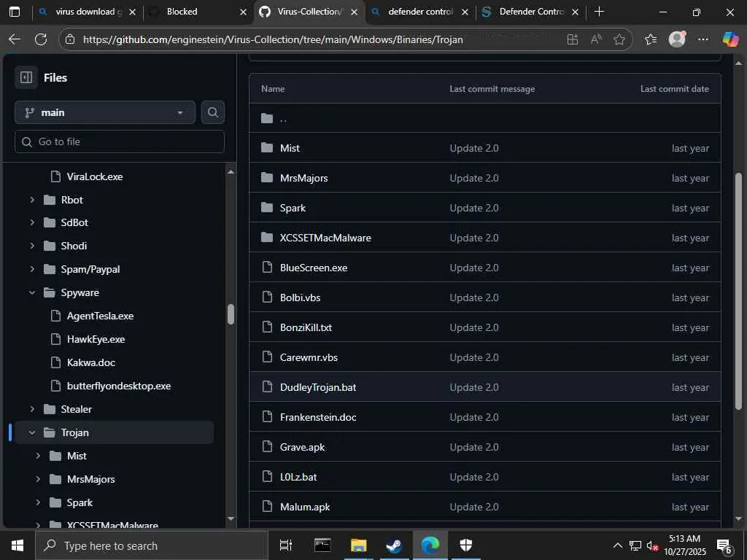Open File Explorer from taskbar
The height and width of the screenshot is (560, 747).
[x=358, y=545]
